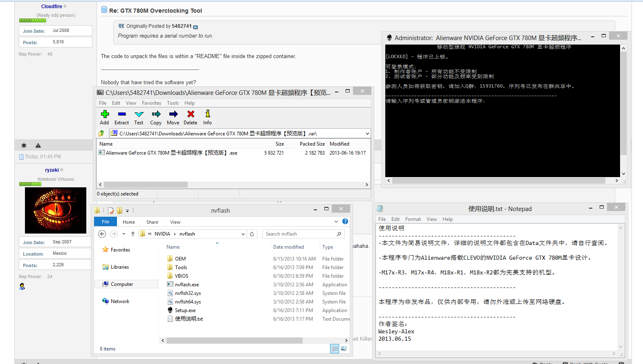Go back in the nvflash Explorer window

(x=102, y=234)
